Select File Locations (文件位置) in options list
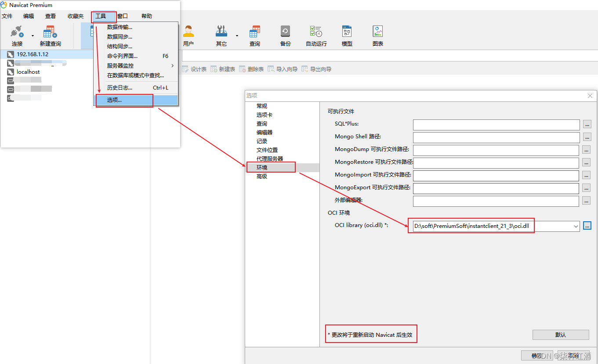The height and width of the screenshot is (364, 598). click(267, 150)
